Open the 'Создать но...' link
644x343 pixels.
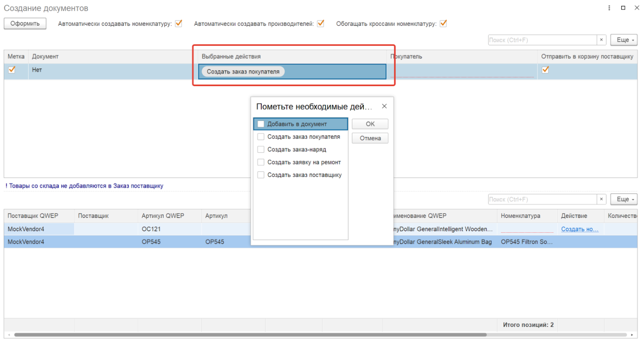(x=579, y=229)
